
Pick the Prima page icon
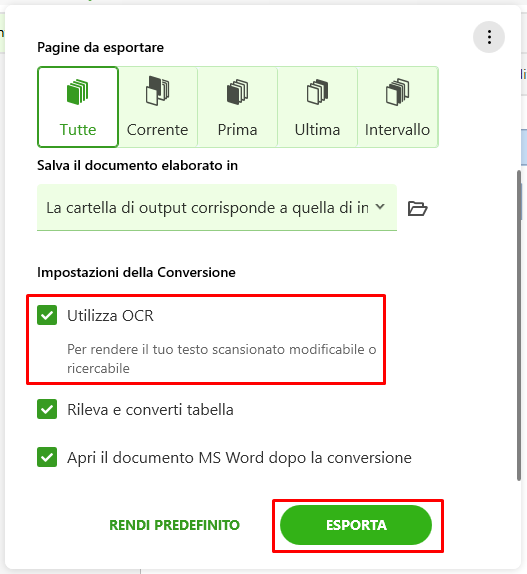[237, 92]
